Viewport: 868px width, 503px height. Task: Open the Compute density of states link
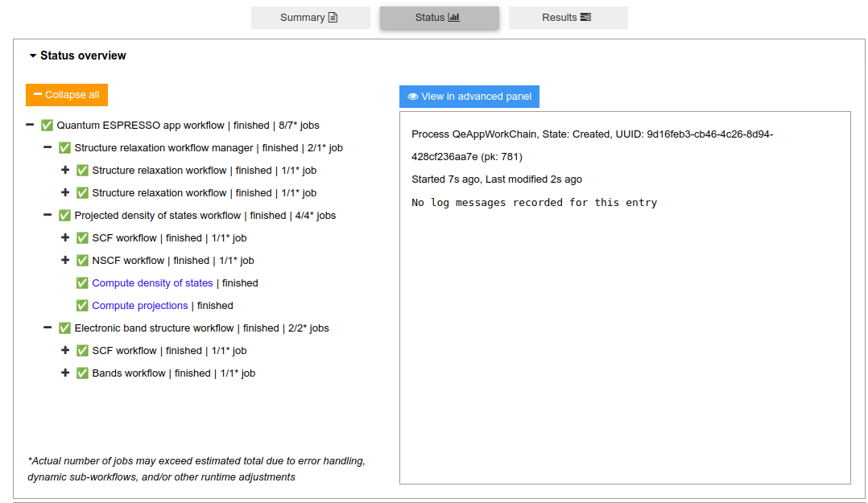pos(152,283)
